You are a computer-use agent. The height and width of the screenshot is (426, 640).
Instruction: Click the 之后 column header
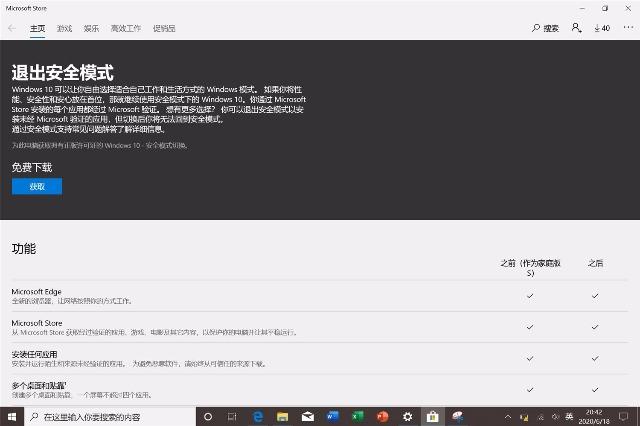click(x=595, y=263)
